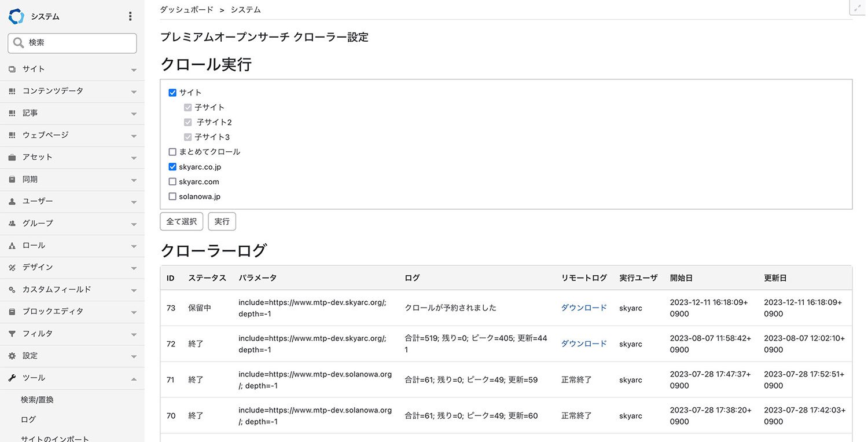This screenshot has height=442, width=868.
Task: Collapse the ツール menu arrow
Action: pos(134,378)
